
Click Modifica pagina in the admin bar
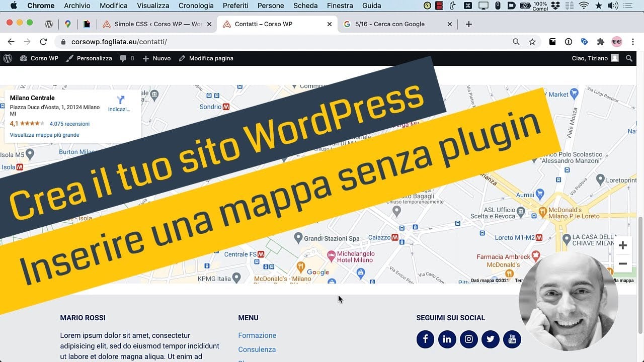click(x=206, y=58)
